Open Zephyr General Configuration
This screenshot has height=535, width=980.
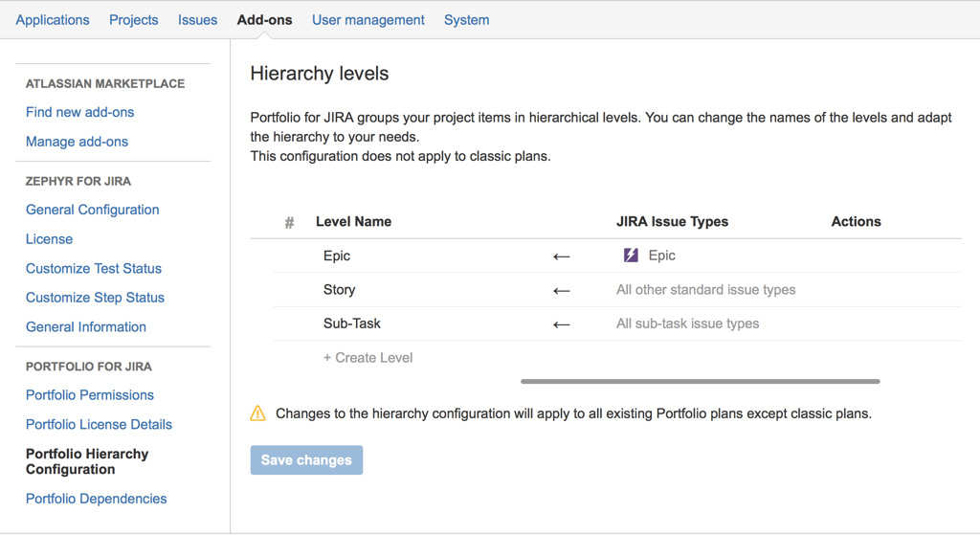93,210
